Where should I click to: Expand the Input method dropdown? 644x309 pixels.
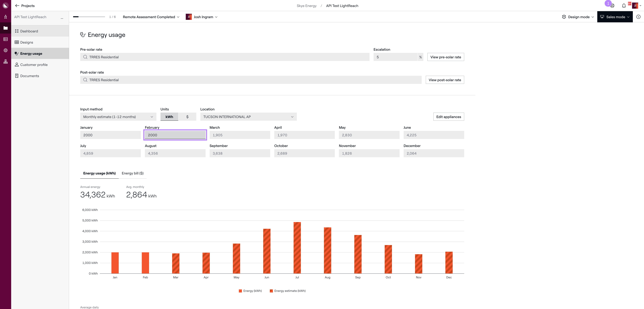coord(118,117)
